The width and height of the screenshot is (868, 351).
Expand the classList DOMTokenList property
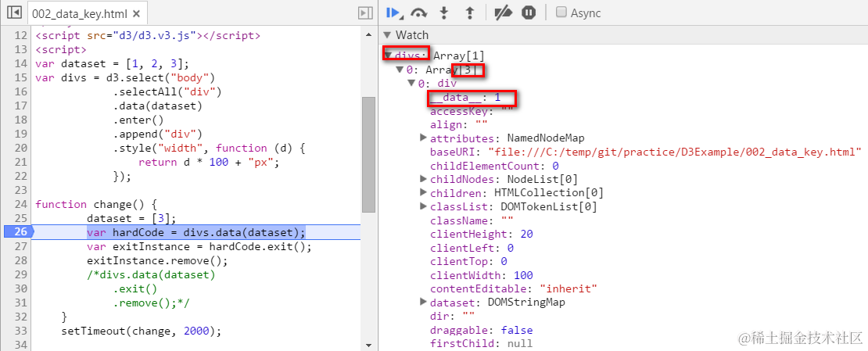(x=424, y=206)
